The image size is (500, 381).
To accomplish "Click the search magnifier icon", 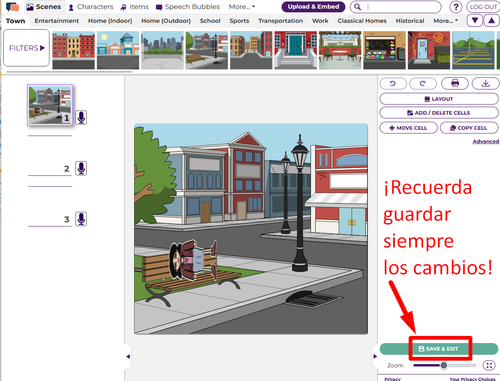I will click(357, 7).
